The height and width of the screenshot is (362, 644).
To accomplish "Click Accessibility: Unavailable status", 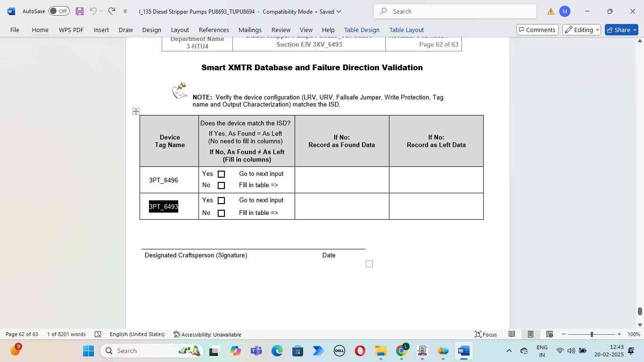I will click(x=207, y=334).
